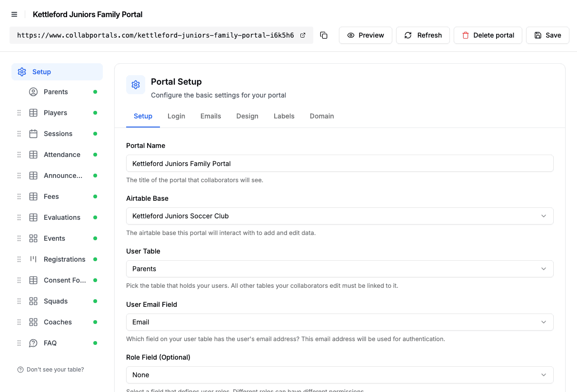Switch to the Setup tab
577x392 pixels.
(x=143, y=116)
